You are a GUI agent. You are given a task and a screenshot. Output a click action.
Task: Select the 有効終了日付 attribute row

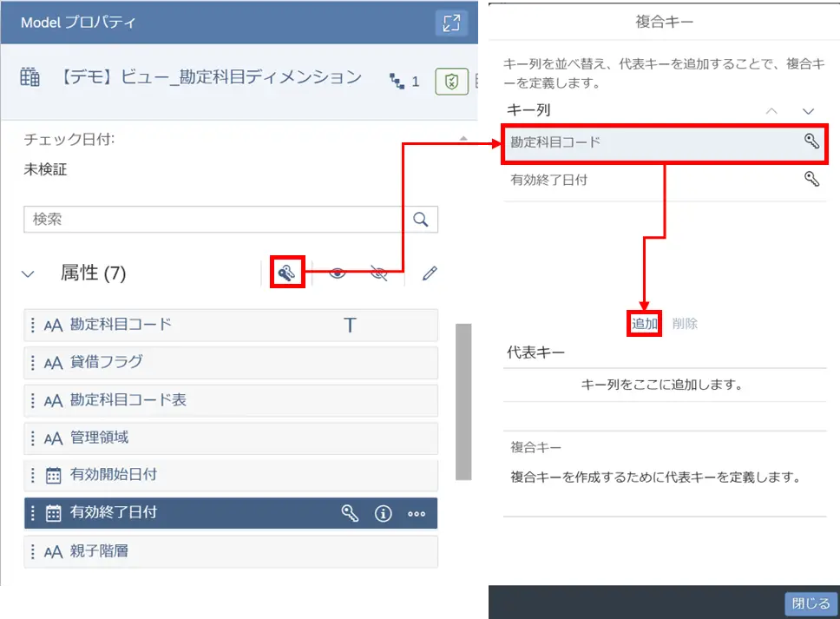click(x=231, y=513)
